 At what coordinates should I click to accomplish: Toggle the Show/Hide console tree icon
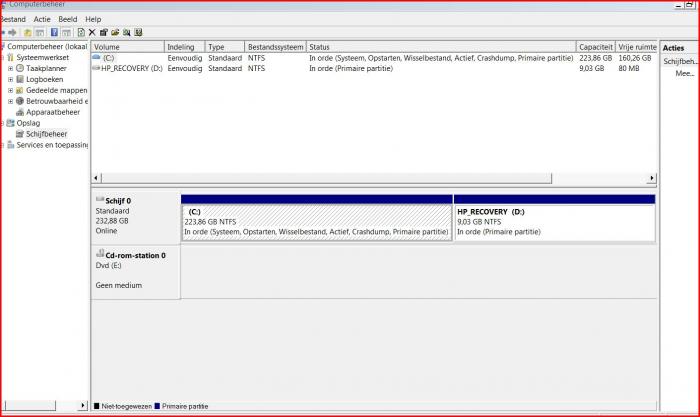[39, 32]
